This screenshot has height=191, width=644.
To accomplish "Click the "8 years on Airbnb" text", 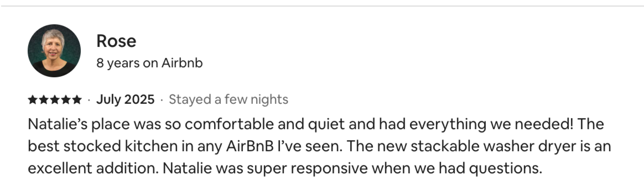I will click(x=149, y=63).
